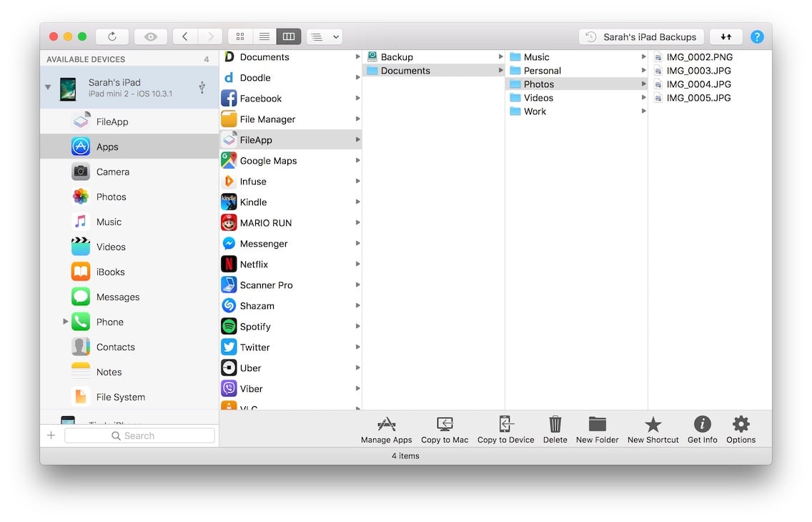Click the refresh toolbar button
Image resolution: width=812 pixels, height=522 pixels.
click(x=112, y=36)
